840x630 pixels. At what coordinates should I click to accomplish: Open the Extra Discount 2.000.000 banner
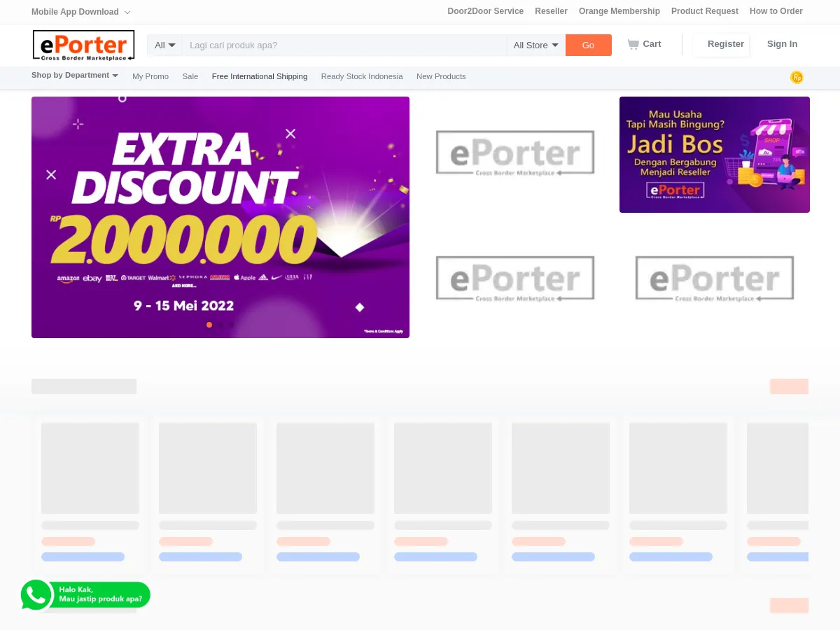pos(220,217)
